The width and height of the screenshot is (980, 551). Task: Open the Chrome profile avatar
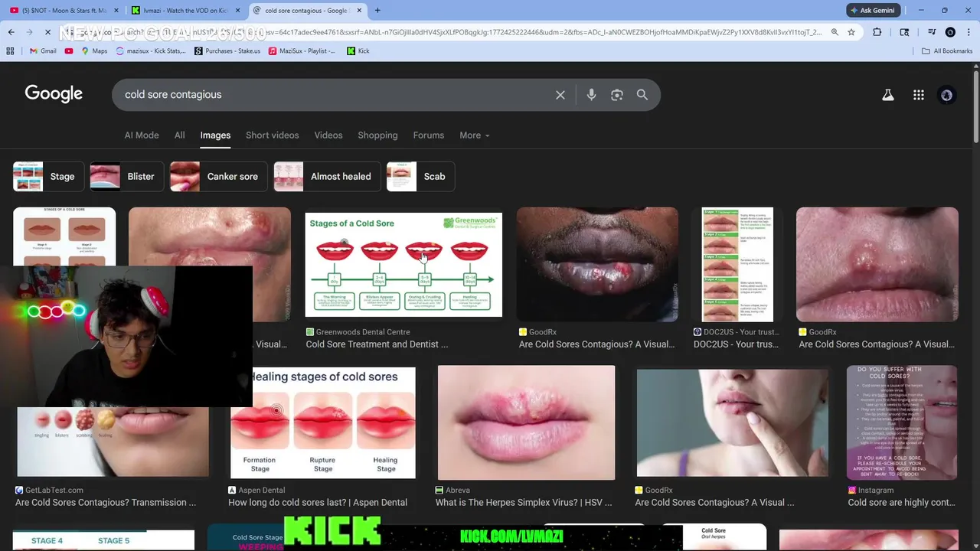tap(950, 32)
